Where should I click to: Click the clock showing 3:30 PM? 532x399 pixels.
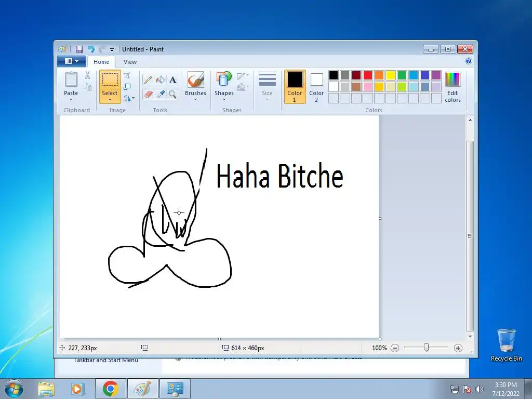point(506,389)
